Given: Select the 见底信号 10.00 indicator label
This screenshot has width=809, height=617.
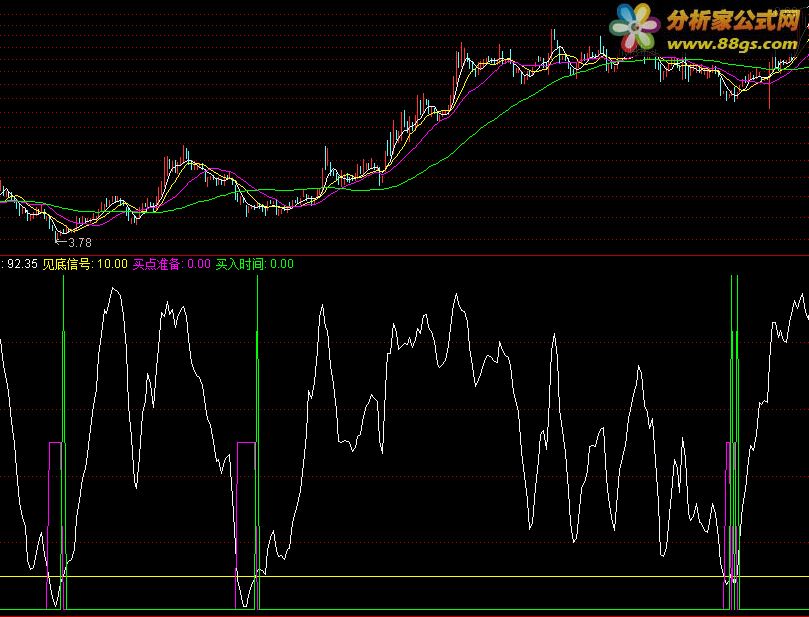Looking at the screenshot, I should (x=85, y=264).
